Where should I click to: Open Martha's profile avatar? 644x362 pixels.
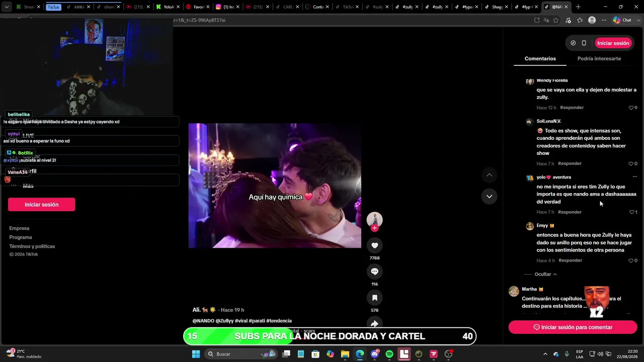pyautogui.click(x=514, y=291)
